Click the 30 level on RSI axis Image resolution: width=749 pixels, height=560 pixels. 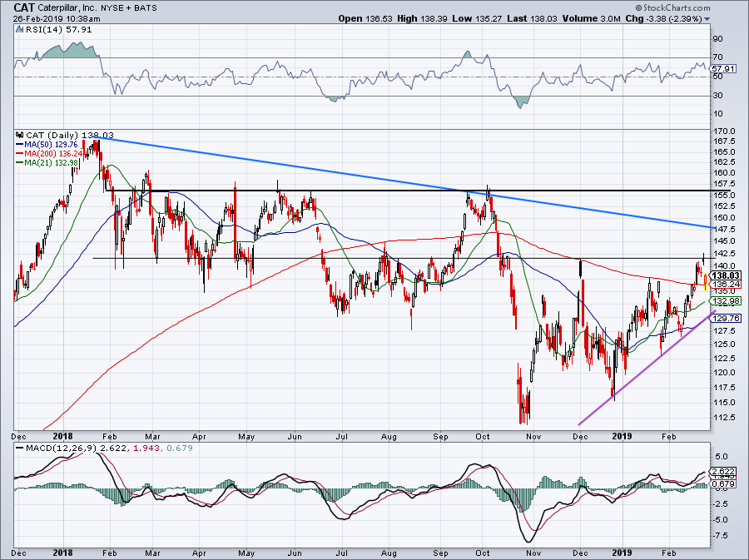coord(717,96)
